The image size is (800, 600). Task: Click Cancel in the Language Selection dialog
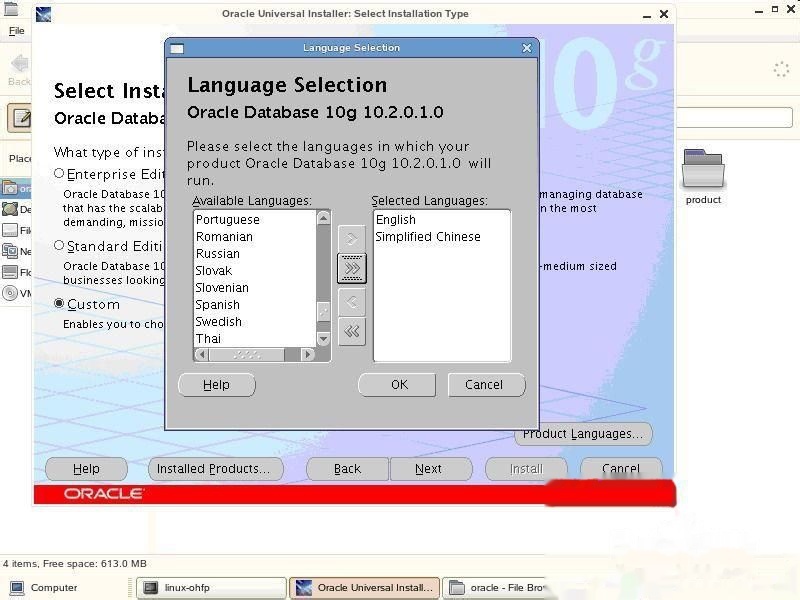(486, 385)
